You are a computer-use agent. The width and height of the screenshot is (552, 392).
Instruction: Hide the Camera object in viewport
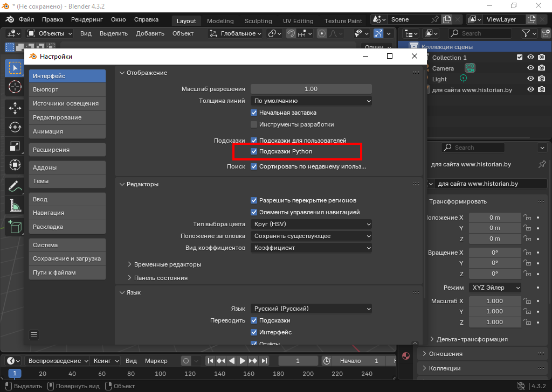pos(530,68)
